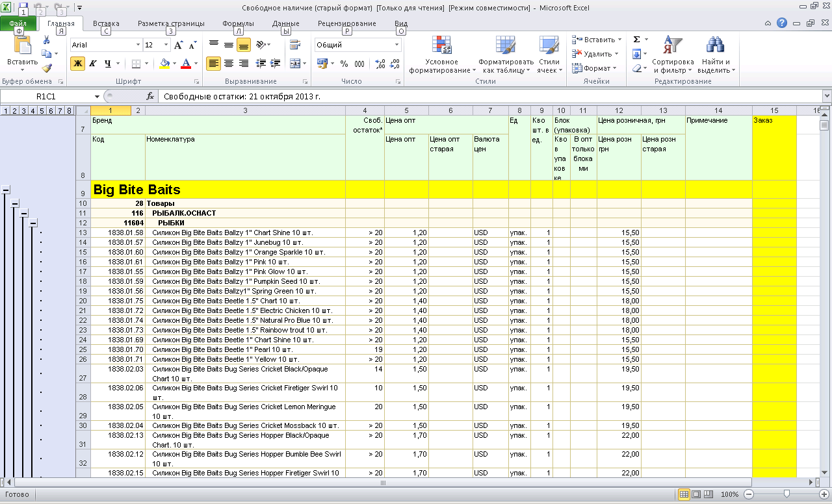This screenshot has width=832, height=504.
Task: Expand the formula bar
Action: coord(826,96)
